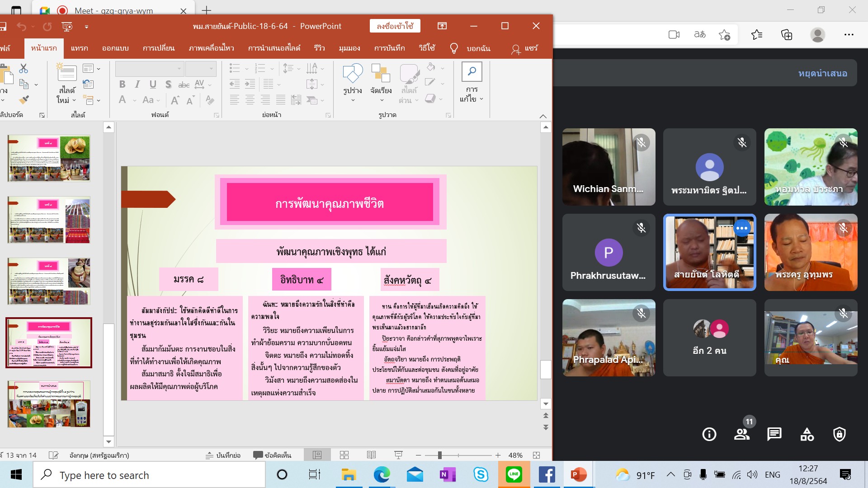
Task: Click the 48% zoom level value
Action: click(515, 455)
